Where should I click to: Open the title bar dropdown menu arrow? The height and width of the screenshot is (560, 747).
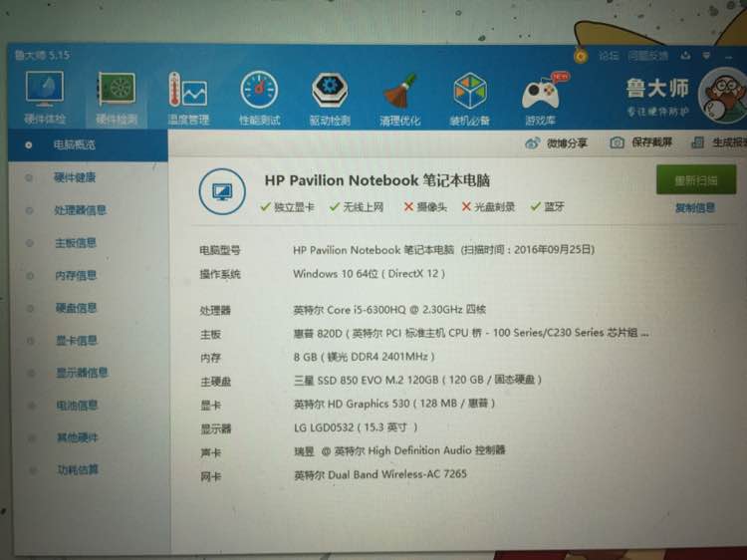706,56
